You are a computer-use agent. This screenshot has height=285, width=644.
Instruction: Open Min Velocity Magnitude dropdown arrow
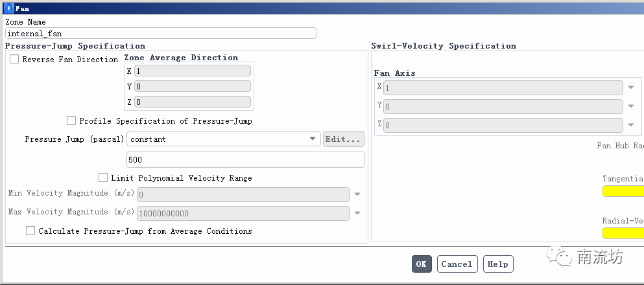pos(357,194)
